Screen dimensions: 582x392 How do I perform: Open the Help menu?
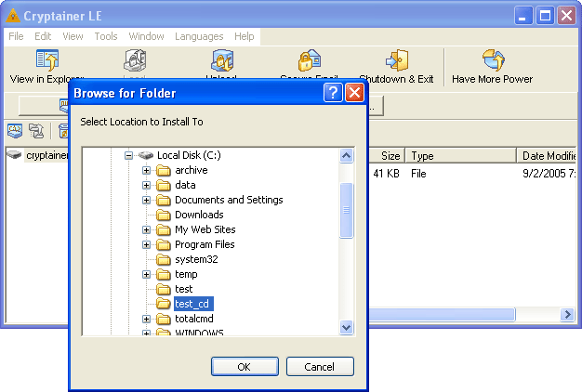tap(245, 36)
